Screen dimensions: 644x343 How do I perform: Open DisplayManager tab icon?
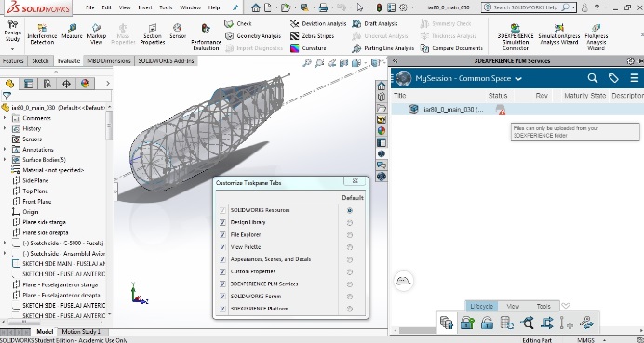point(85,84)
